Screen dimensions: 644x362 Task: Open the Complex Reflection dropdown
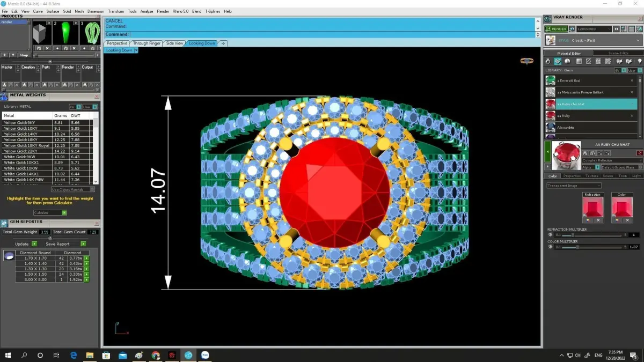(x=611, y=160)
